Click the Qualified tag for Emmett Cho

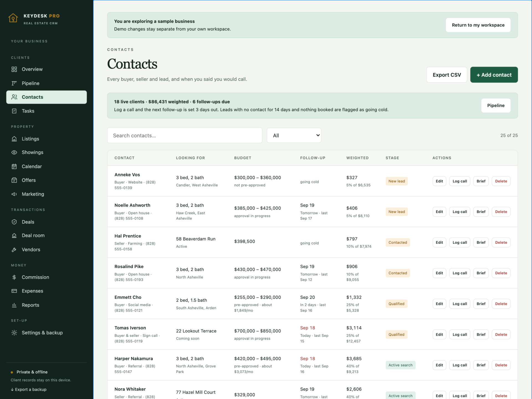[x=396, y=304]
